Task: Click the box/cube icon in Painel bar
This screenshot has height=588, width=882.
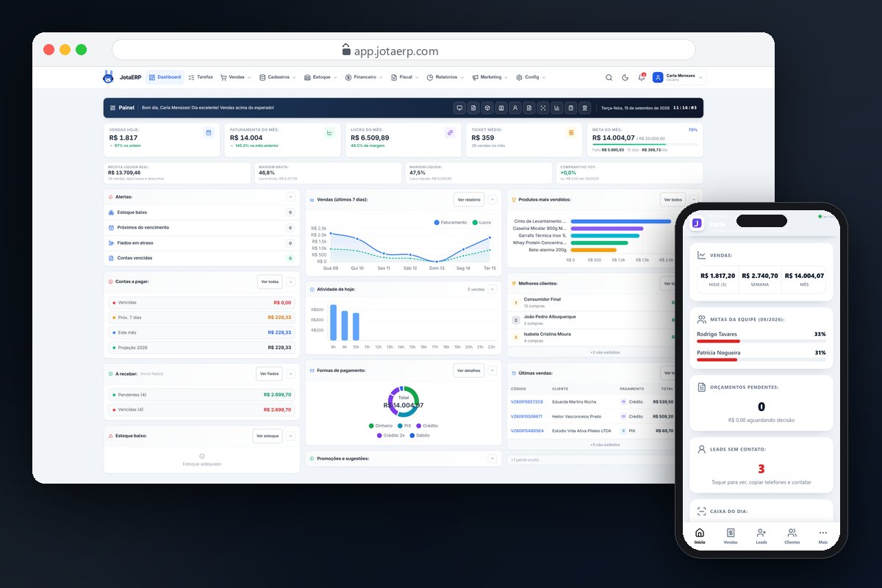Action: pyautogui.click(x=487, y=108)
